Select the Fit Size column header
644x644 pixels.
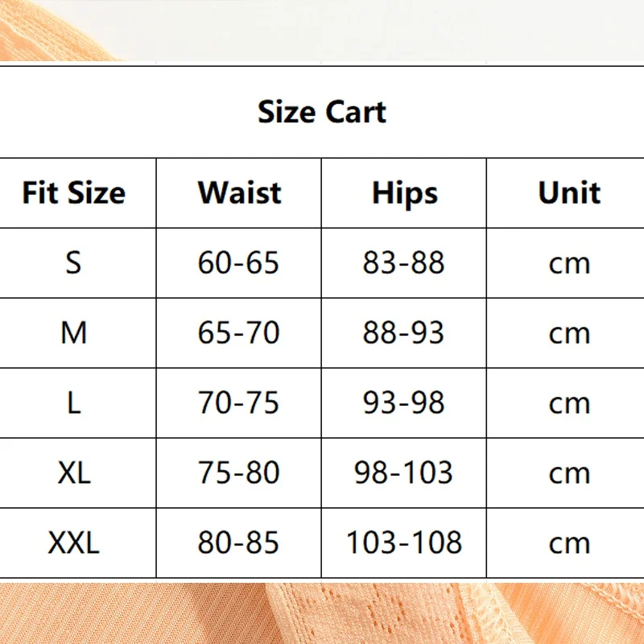74,192
